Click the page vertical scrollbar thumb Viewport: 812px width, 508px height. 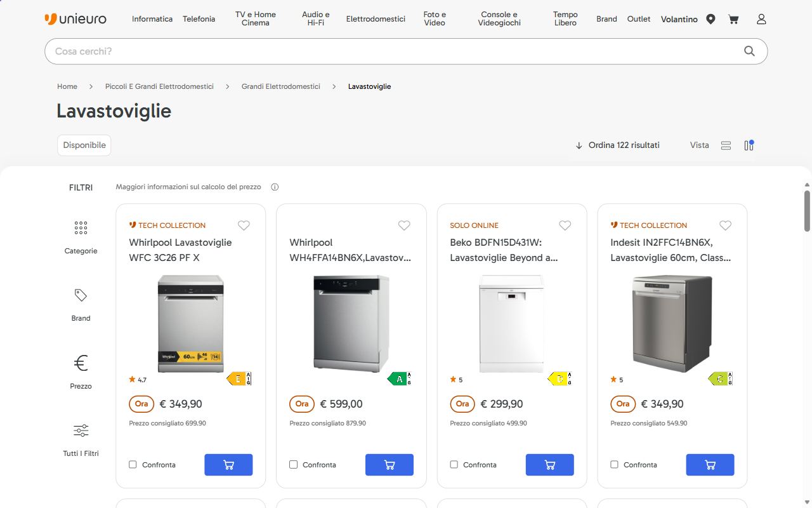point(807,211)
